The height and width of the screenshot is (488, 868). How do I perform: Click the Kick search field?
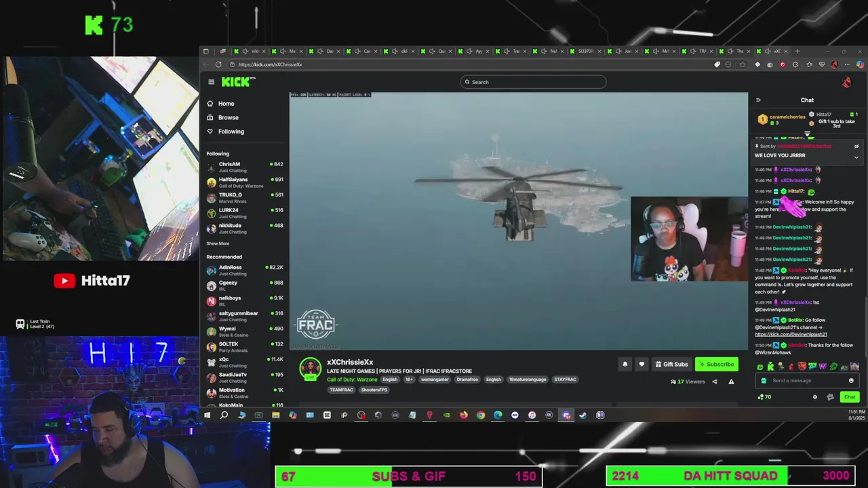point(533,82)
